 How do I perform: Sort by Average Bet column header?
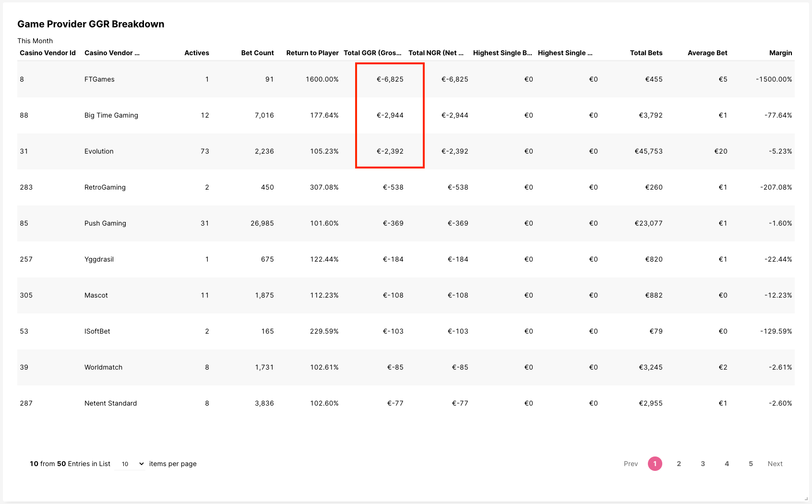707,53
